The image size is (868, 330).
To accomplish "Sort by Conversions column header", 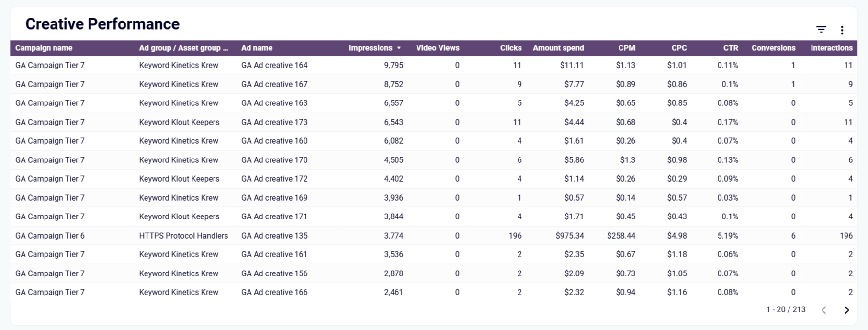I will tap(773, 48).
